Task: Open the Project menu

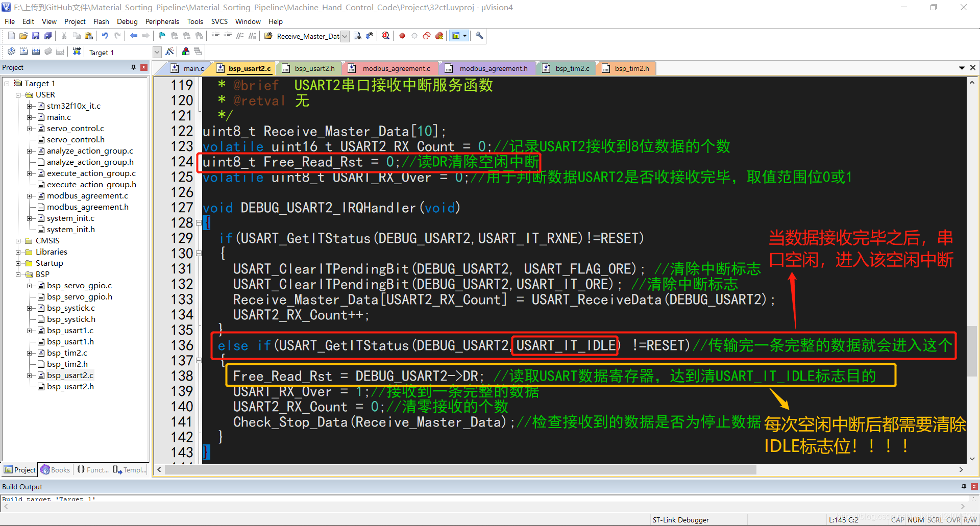Action: pyautogui.click(x=75, y=21)
